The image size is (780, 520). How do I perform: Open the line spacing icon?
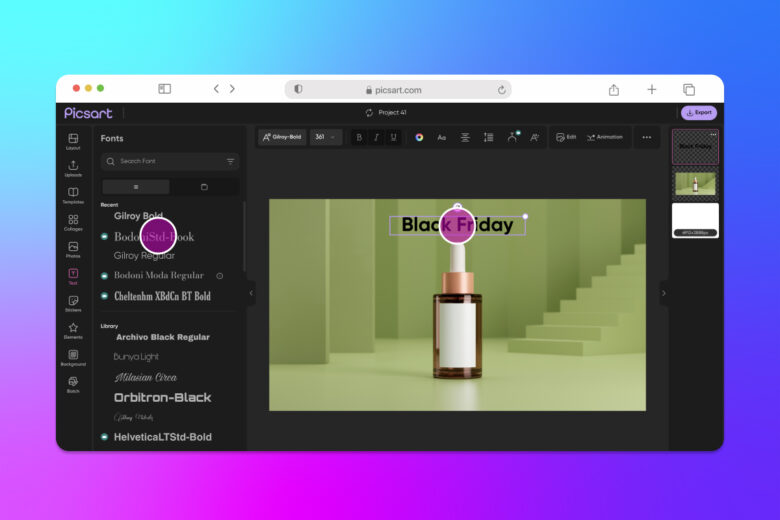point(488,137)
